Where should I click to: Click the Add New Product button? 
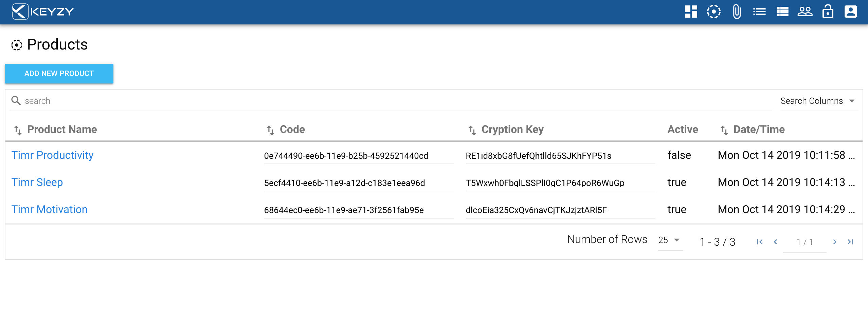point(59,74)
